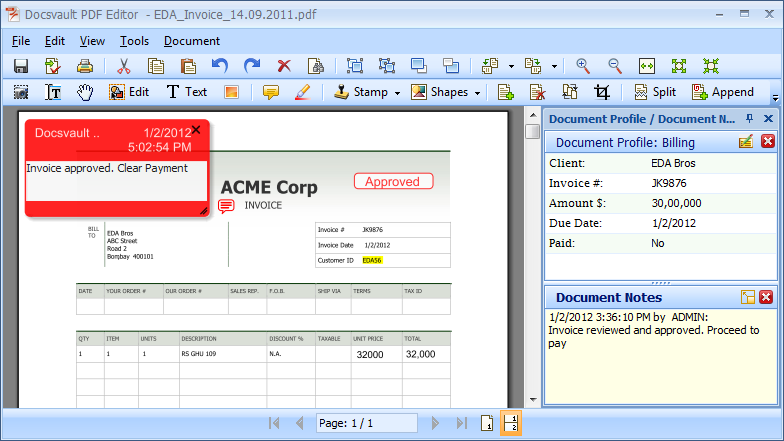Click the orange fill color swatch
Viewport: 784px width, 441px height.
tap(231, 92)
